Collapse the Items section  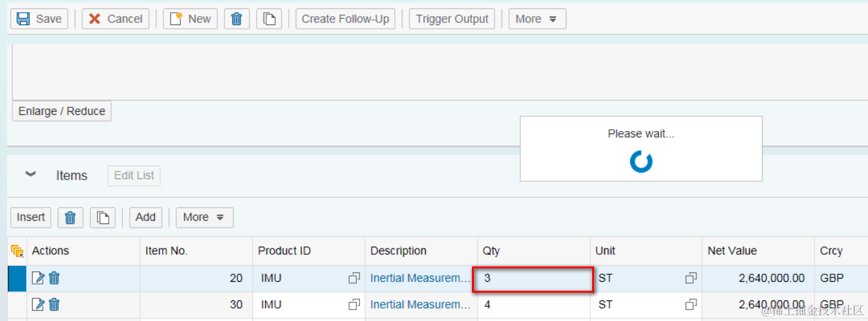[30, 175]
